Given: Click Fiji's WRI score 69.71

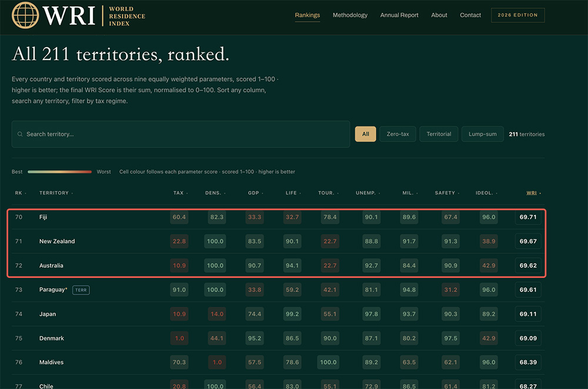Looking at the screenshot, I should point(528,217).
